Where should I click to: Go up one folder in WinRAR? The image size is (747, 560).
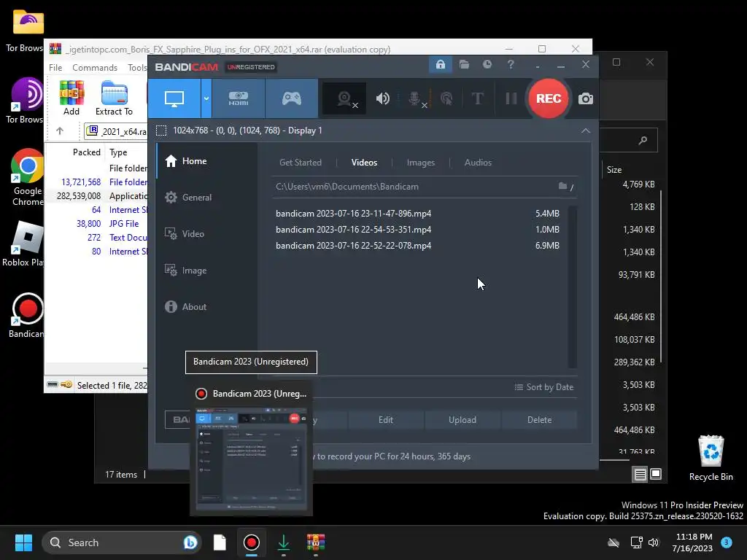point(60,131)
